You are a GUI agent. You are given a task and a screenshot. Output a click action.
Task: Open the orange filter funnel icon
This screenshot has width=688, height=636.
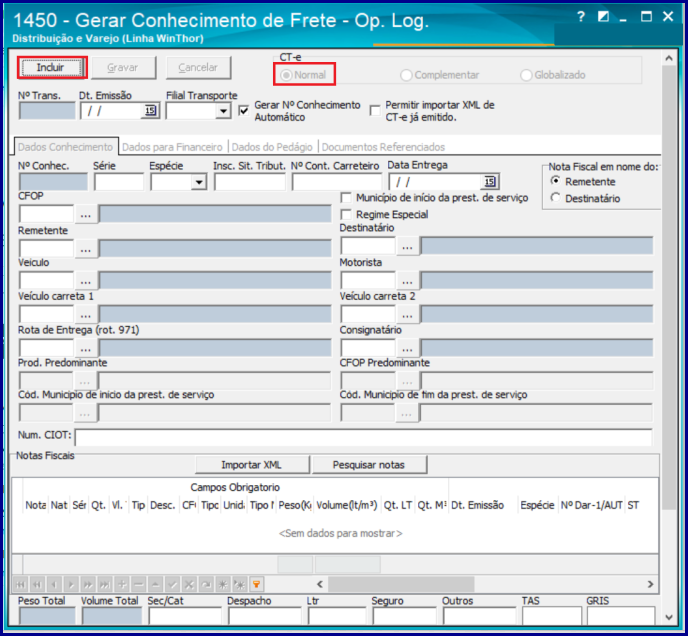(x=257, y=585)
